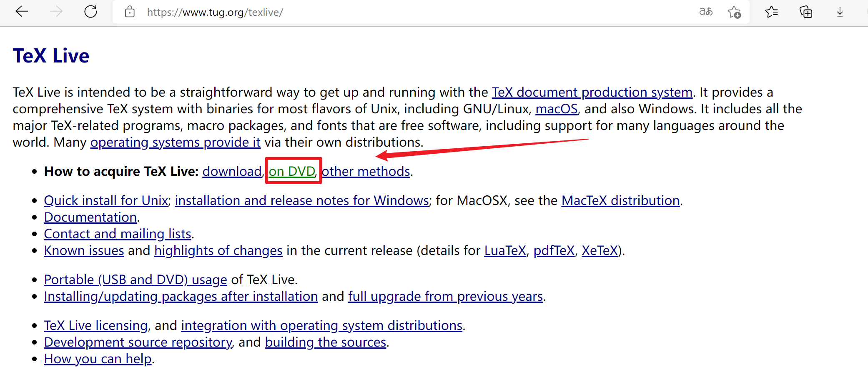View site security lock information

coord(130,12)
